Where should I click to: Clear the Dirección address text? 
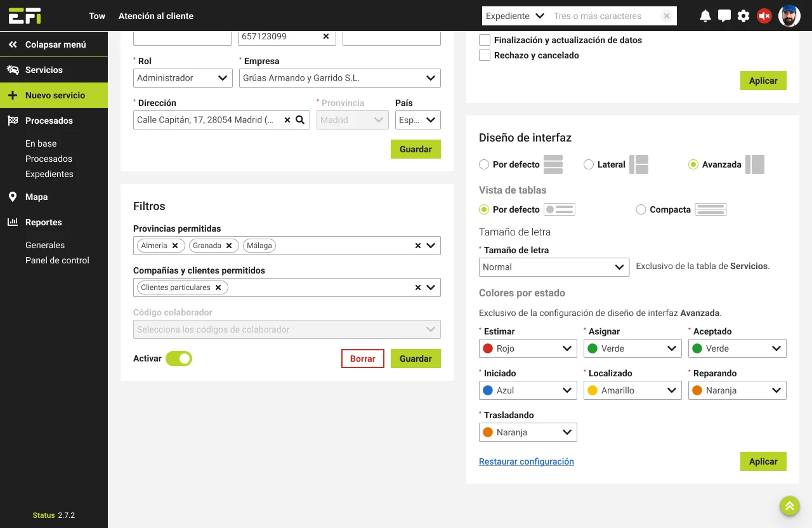pos(287,119)
